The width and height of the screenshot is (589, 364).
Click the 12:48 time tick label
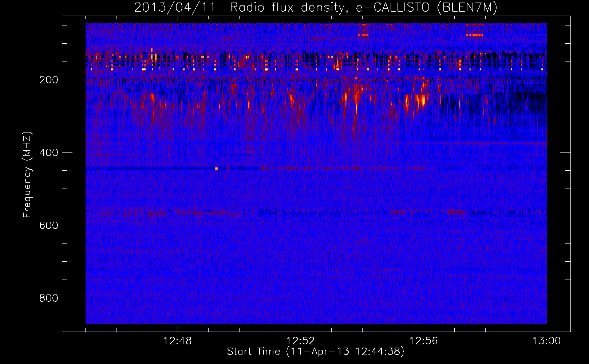tap(178, 341)
